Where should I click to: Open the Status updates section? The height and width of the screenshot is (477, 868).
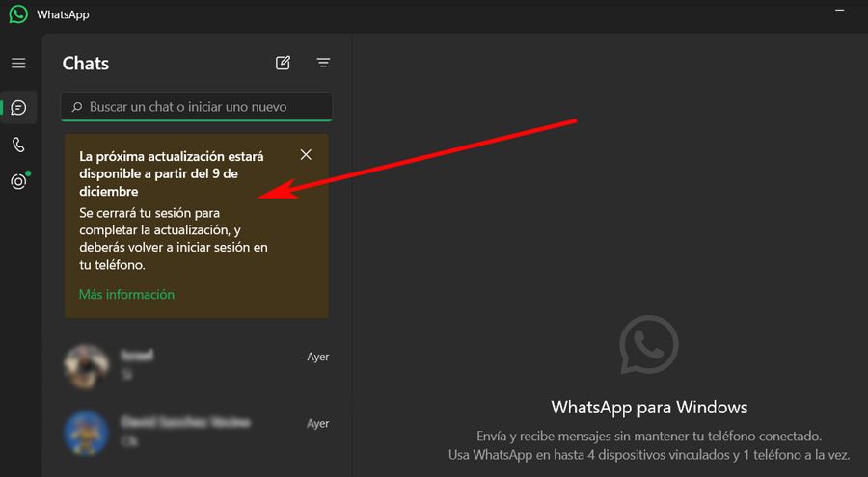point(18,181)
